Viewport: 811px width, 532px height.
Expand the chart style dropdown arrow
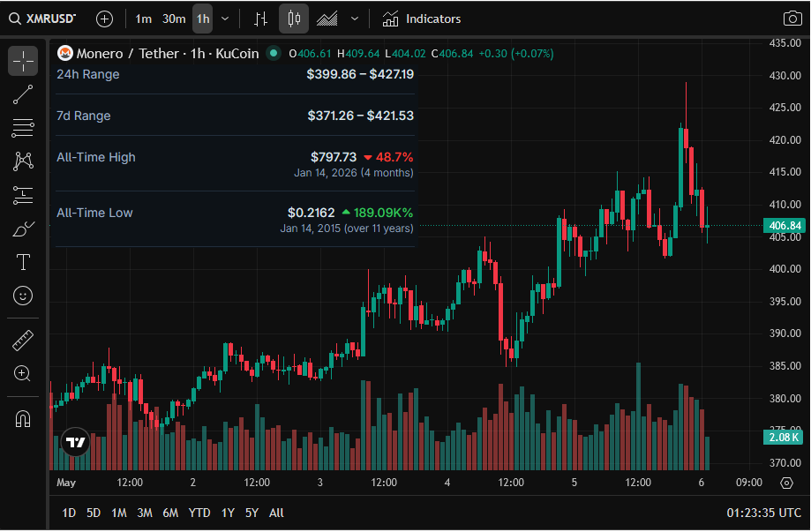click(x=354, y=19)
